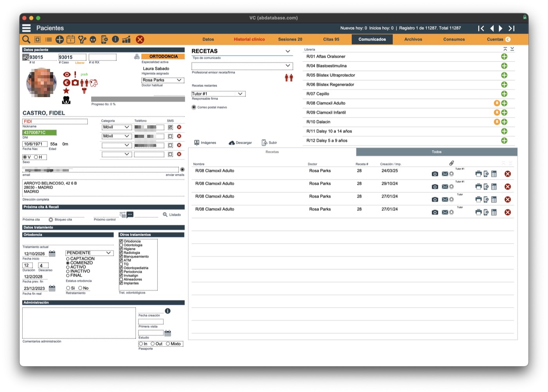Open the calendar icon in the toolbar
Image resolution: width=548 pixels, height=392 pixels.
[70, 39]
